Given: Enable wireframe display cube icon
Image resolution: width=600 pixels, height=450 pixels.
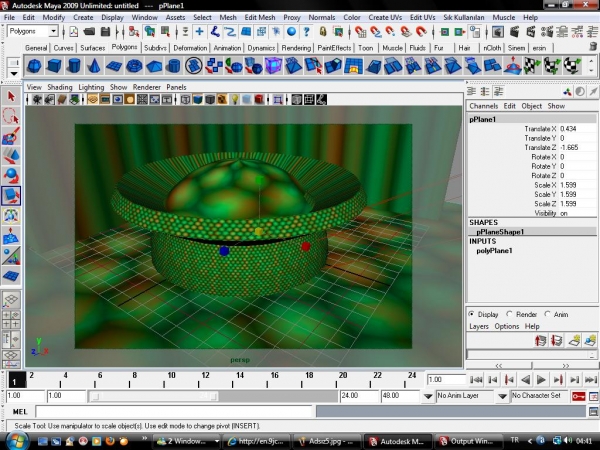Looking at the screenshot, I should pos(185,100).
